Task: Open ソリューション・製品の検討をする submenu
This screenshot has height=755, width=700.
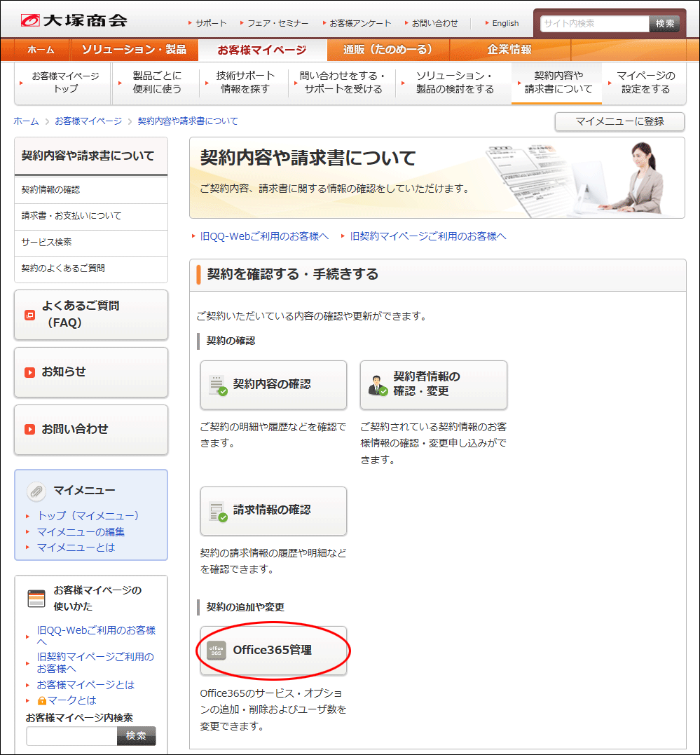Action: [x=453, y=83]
